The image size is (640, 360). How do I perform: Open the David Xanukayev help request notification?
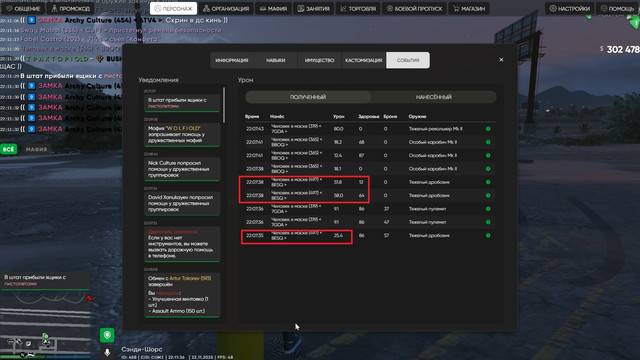(182, 203)
